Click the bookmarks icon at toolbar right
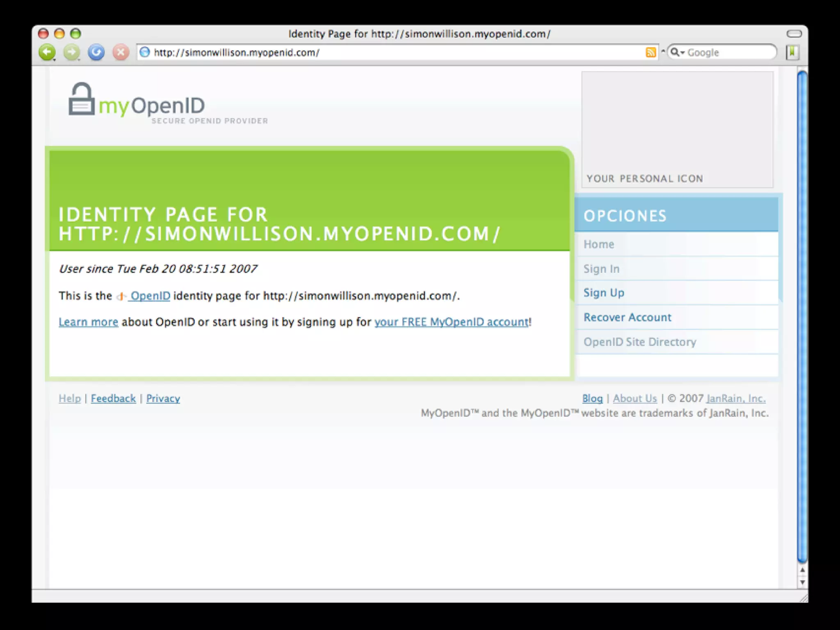Viewport: 840px width, 630px height. [x=792, y=52]
